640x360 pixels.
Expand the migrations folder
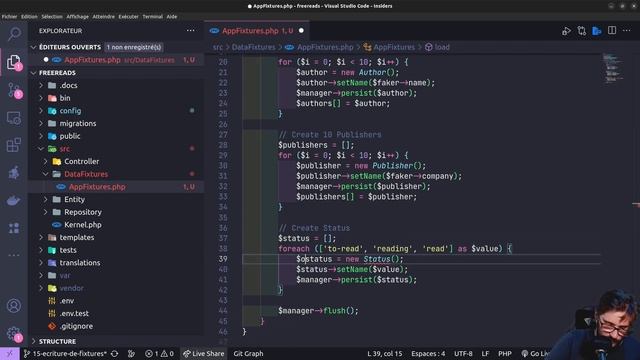(x=41, y=123)
